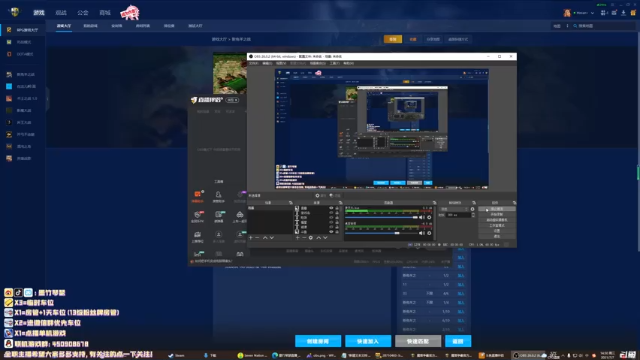Add a new source with plus in Sources dock
Image resolution: width=640 pixels, height=360 pixels.
pyautogui.click(x=298, y=238)
